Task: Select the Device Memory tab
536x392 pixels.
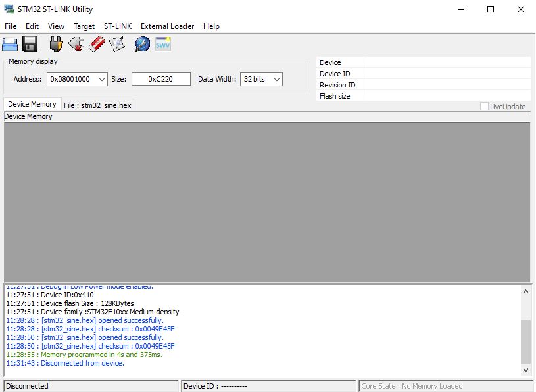Action: point(32,104)
